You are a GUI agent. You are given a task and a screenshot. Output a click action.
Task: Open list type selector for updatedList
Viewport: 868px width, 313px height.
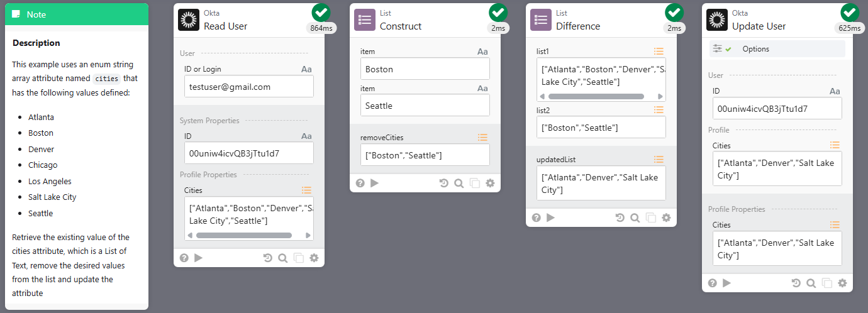[659, 160]
